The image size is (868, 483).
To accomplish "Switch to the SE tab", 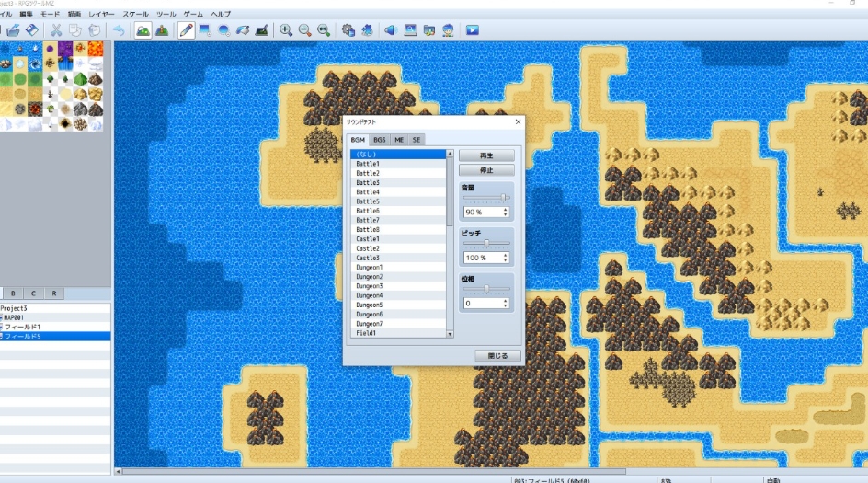I will click(x=417, y=140).
